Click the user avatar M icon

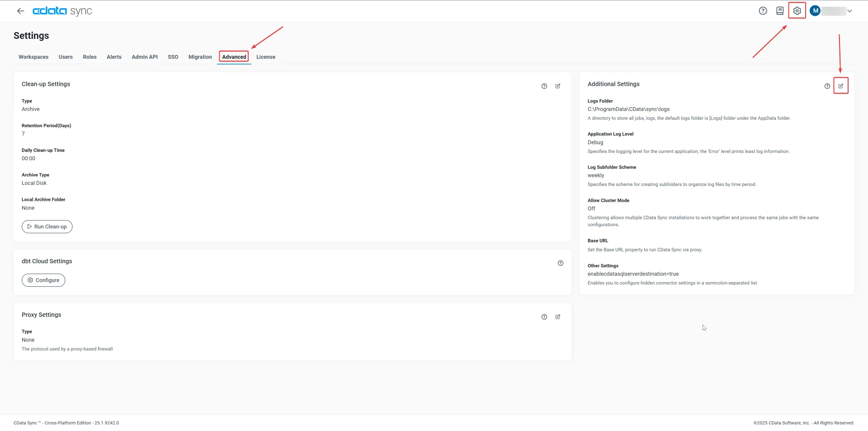pos(815,11)
